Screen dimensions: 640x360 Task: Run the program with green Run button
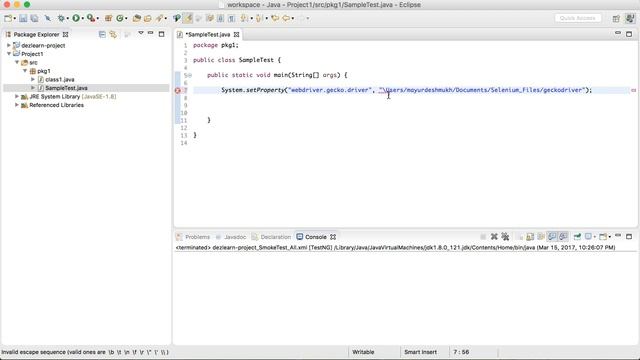[x=76, y=18]
